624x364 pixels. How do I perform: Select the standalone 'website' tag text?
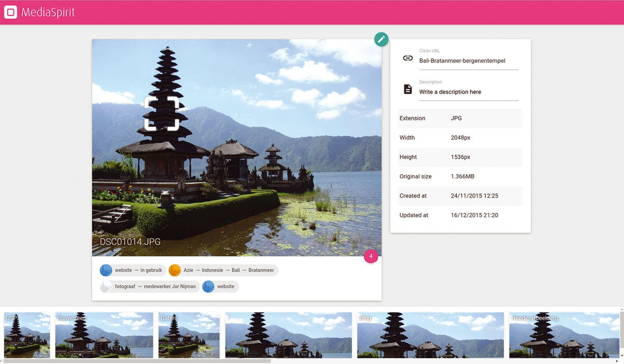(x=226, y=286)
